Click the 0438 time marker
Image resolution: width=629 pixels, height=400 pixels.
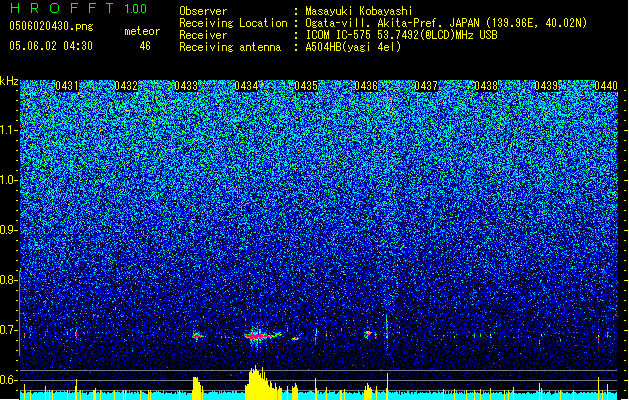click(x=486, y=86)
